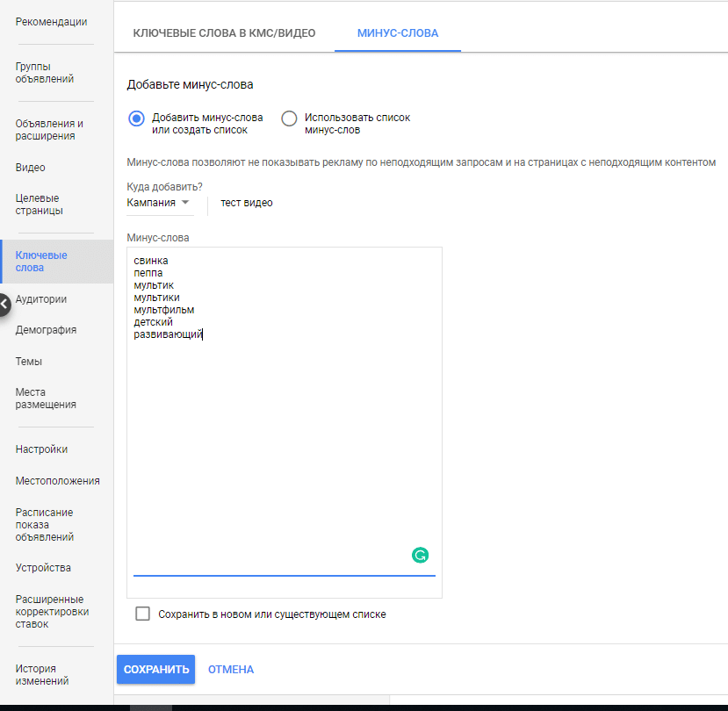Enable 'Сохранить в новом или существующем списке'
The image size is (728, 711).
point(142,614)
